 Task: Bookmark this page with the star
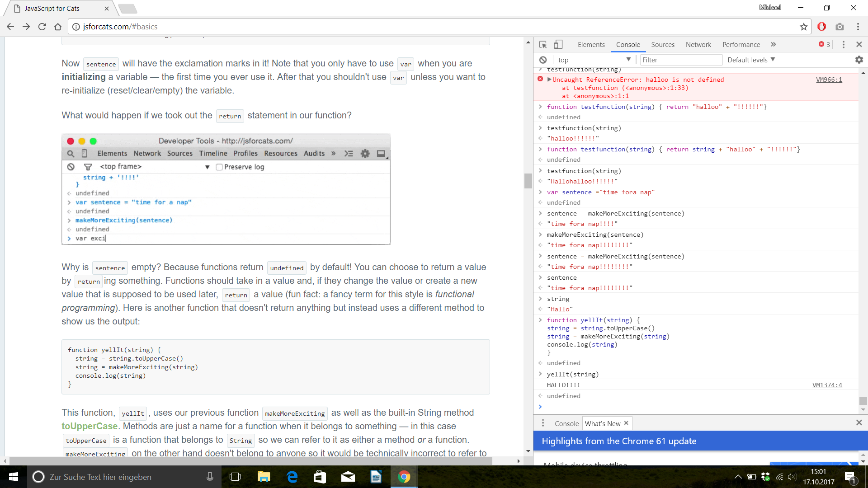(803, 27)
